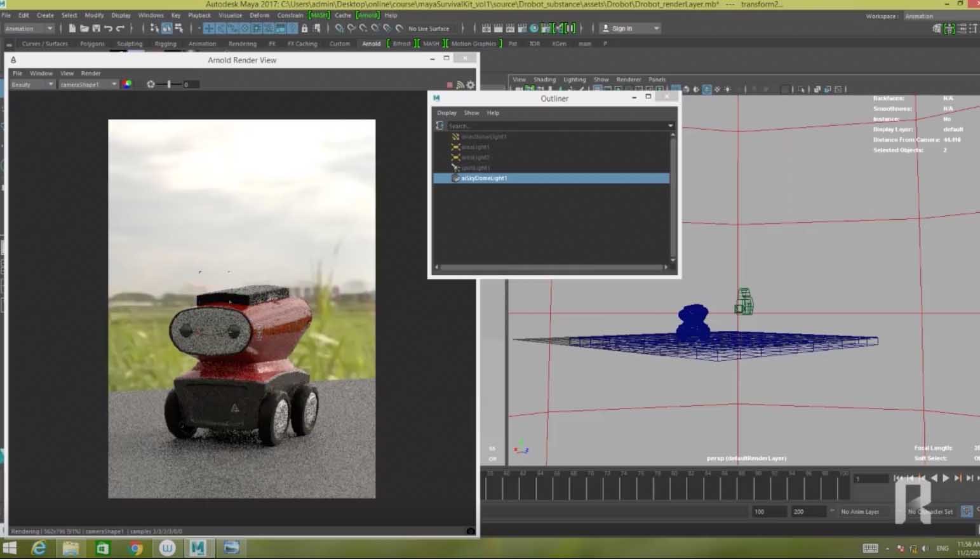Screen dimensions: 980x559
Task: Click the Windows Start button
Action: [x=10, y=548]
